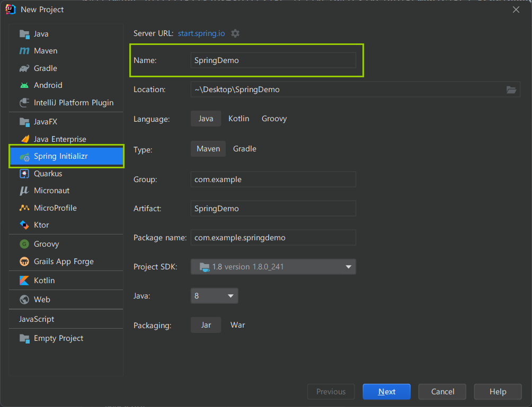
Task: Click the Spring Initializr leaf icon
Action: pos(24,157)
